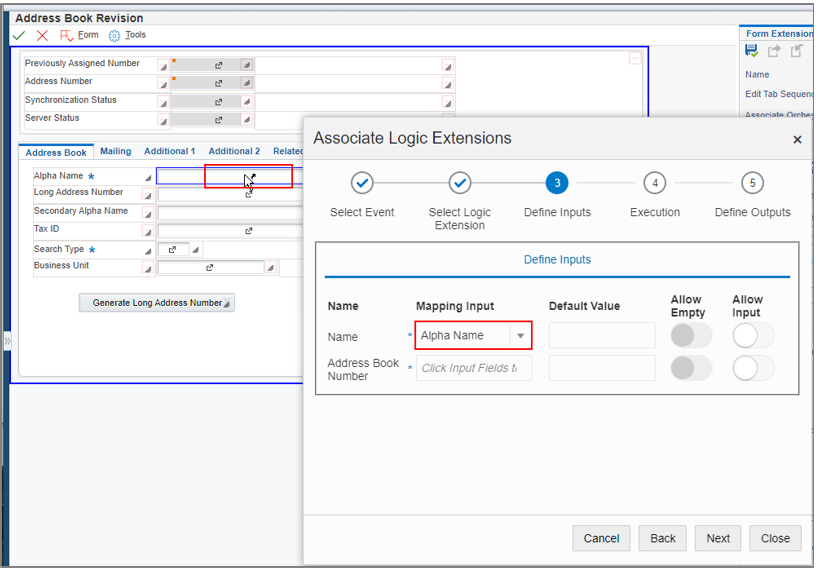The width and height of the screenshot is (817, 568).
Task: Click the Generate Long Address Number button
Action: pyautogui.click(x=157, y=303)
